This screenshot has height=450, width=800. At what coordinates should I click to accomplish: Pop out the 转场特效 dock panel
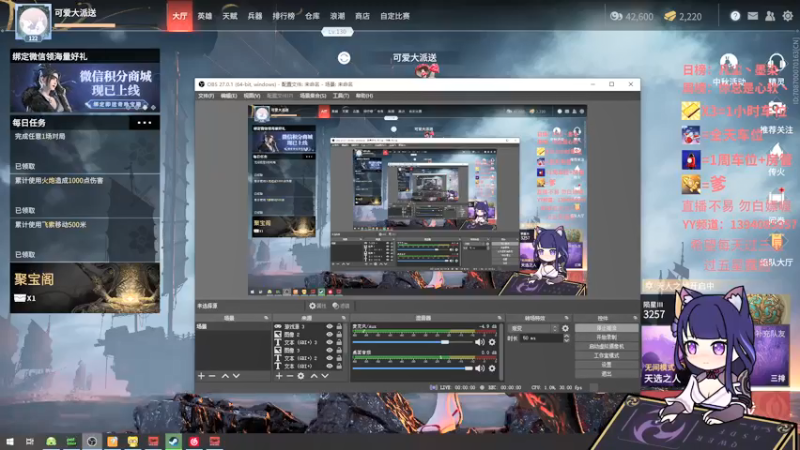click(x=566, y=318)
